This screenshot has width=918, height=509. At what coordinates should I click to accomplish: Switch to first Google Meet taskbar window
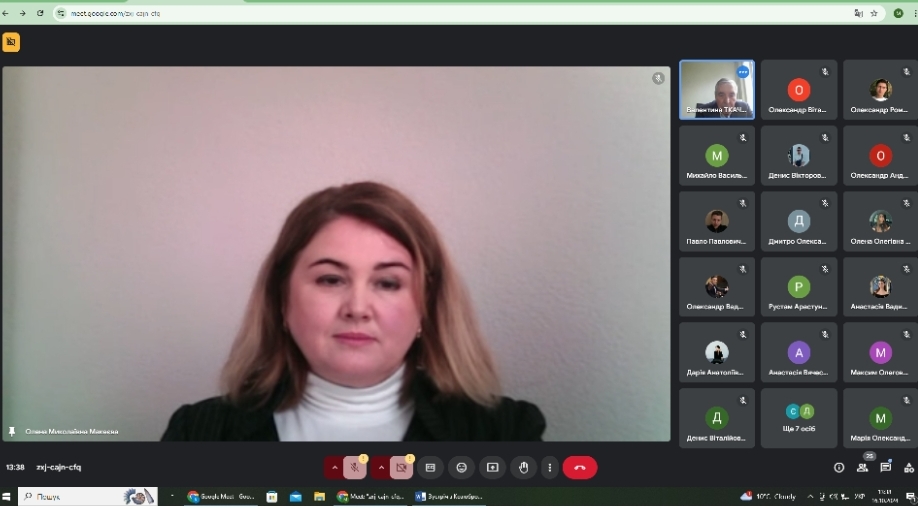coord(220,496)
